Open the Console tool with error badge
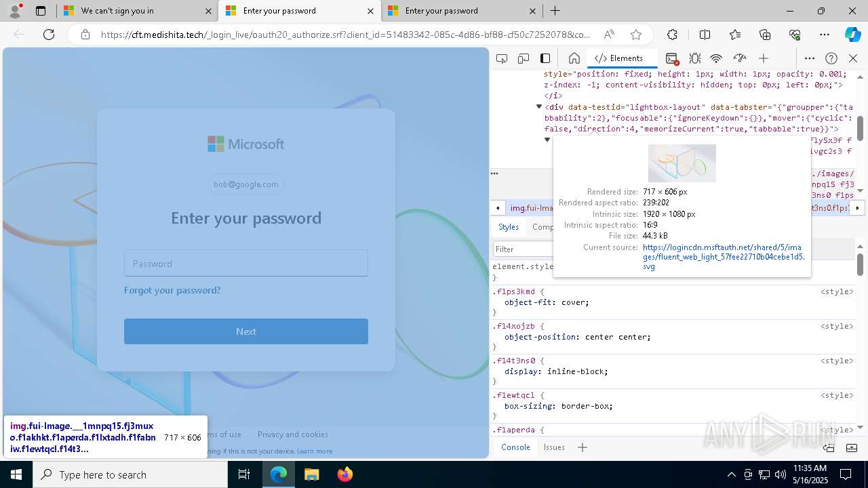 click(672, 58)
